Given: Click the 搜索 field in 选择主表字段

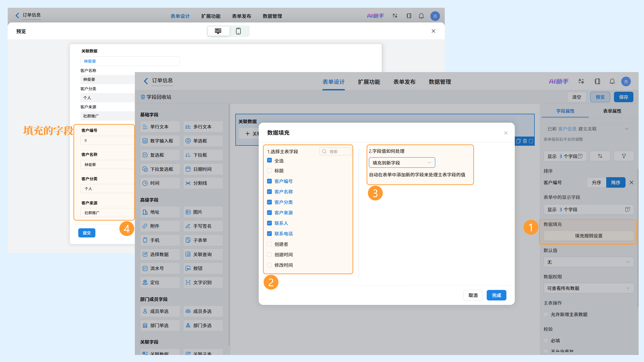Looking at the screenshot, I should [x=335, y=151].
